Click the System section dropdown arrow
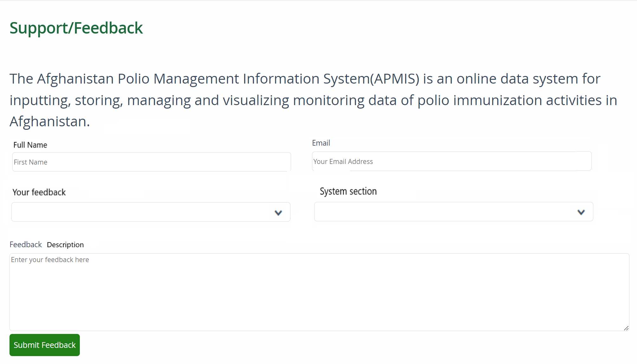637x364 pixels. pyautogui.click(x=581, y=212)
